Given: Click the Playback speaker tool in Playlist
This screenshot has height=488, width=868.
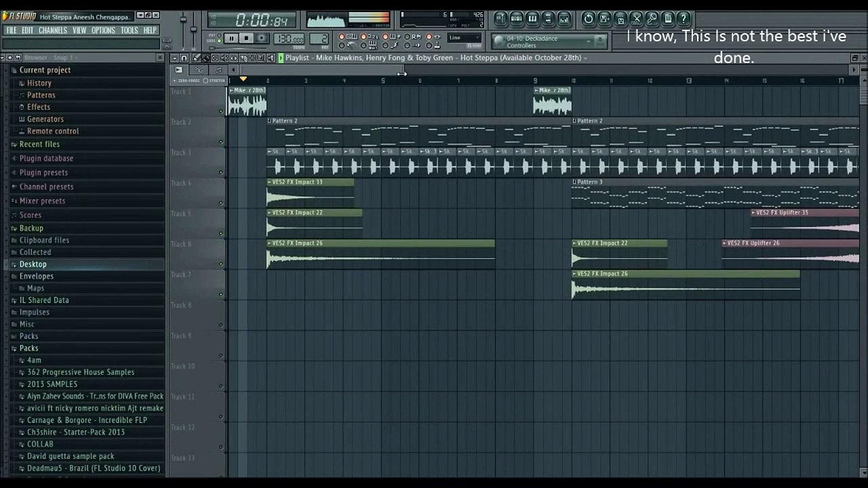Looking at the screenshot, I should click(271, 58).
